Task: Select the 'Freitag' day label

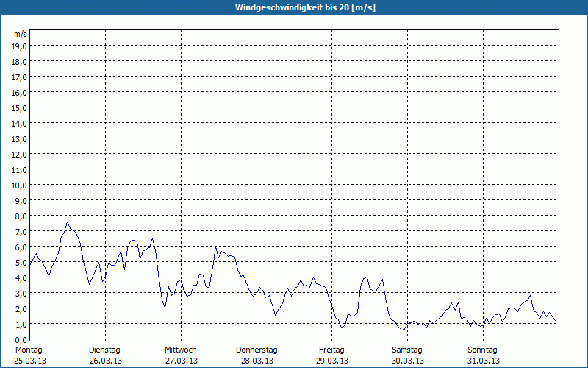Action: coord(332,350)
